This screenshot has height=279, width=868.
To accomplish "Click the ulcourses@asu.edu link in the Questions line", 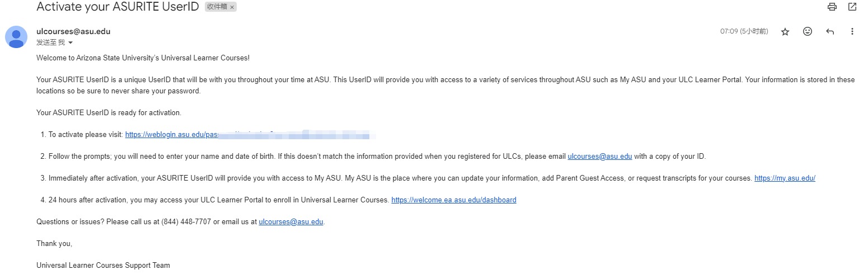I will point(291,221).
